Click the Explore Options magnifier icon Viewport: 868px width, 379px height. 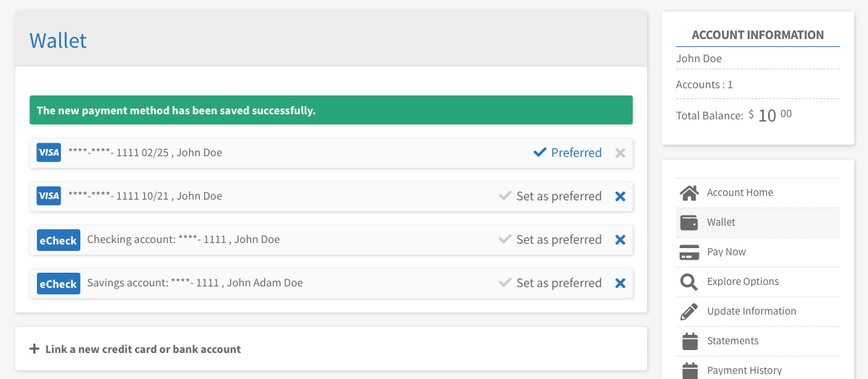coord(689,281)
